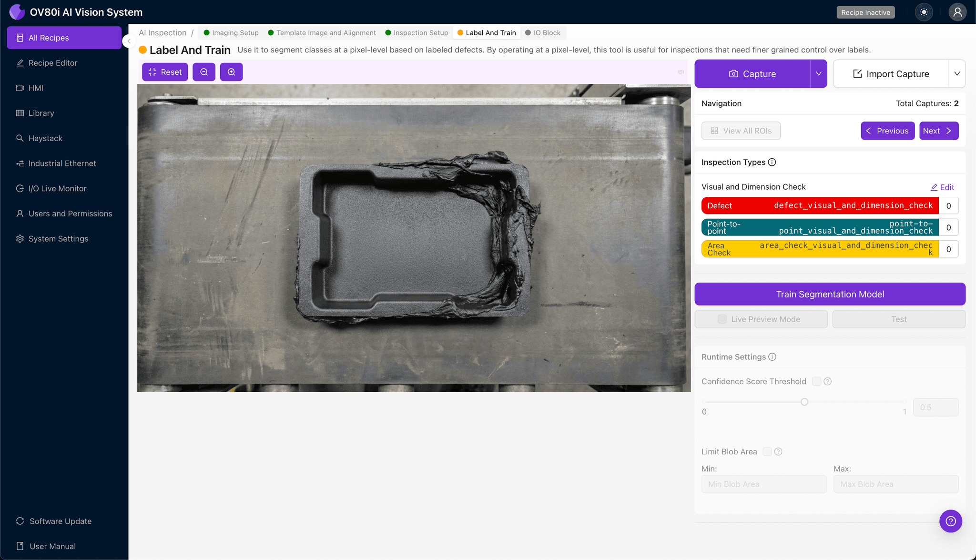The width and height of the screenshot is (976, 560).
Task: Click the confidence threshold slider handle
Action: [804, 402]
